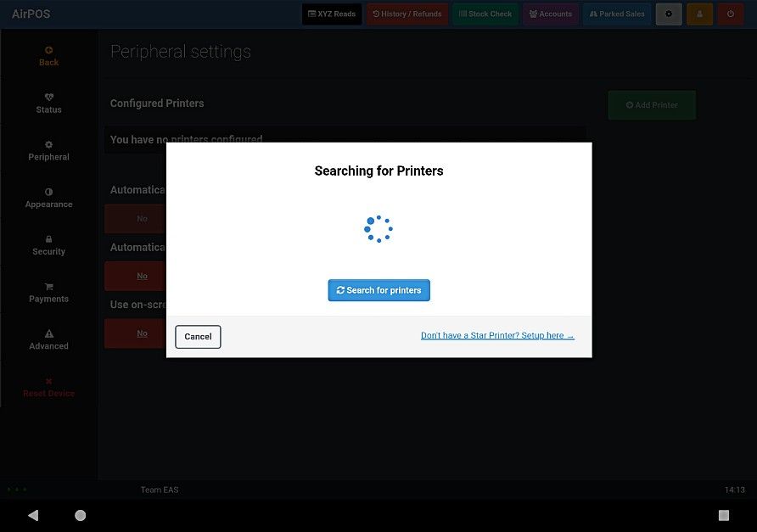Click Reset Device in the sidebar
This screenshot has width=757, height=532.
[48, 388]
